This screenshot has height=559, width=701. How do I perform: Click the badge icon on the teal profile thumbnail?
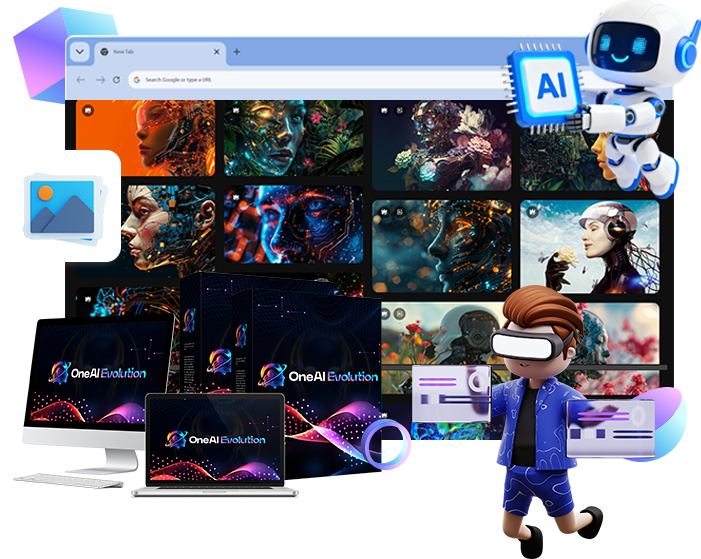384,211
